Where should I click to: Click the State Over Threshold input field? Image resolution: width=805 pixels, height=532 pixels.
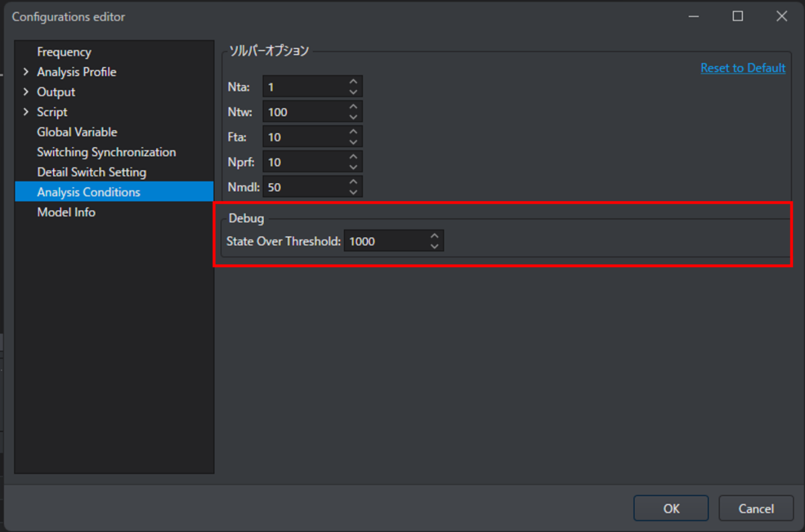[384, 242]
